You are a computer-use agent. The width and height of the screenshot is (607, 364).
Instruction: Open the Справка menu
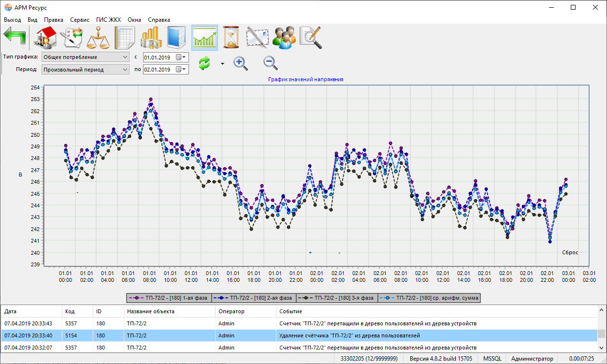coord(159,20)
